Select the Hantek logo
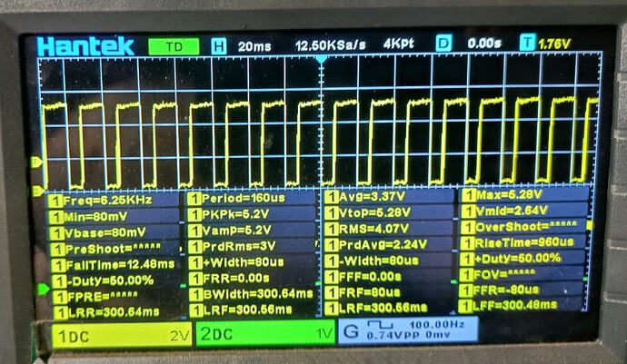 (85, 47)
